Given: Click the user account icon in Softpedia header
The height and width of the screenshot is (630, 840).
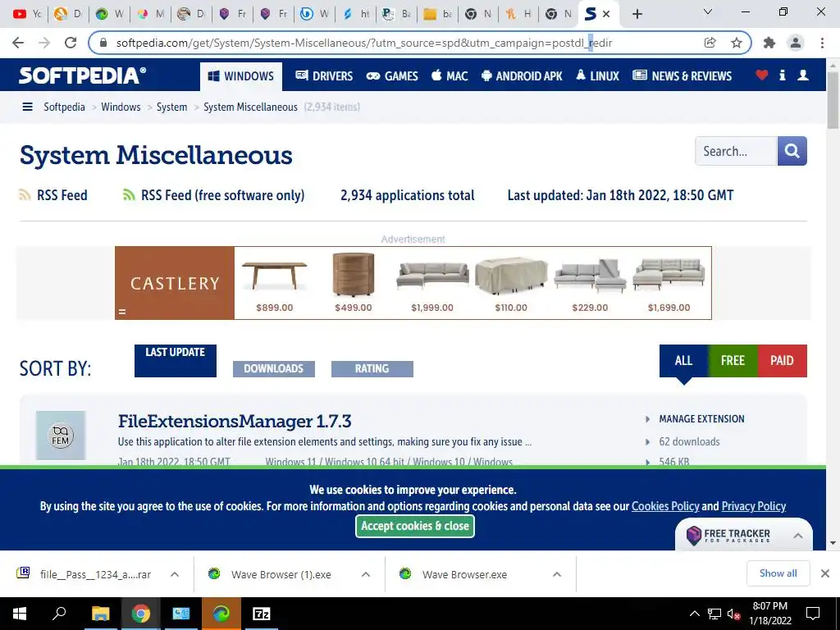Looking at the screenshot, I should 803,75.
